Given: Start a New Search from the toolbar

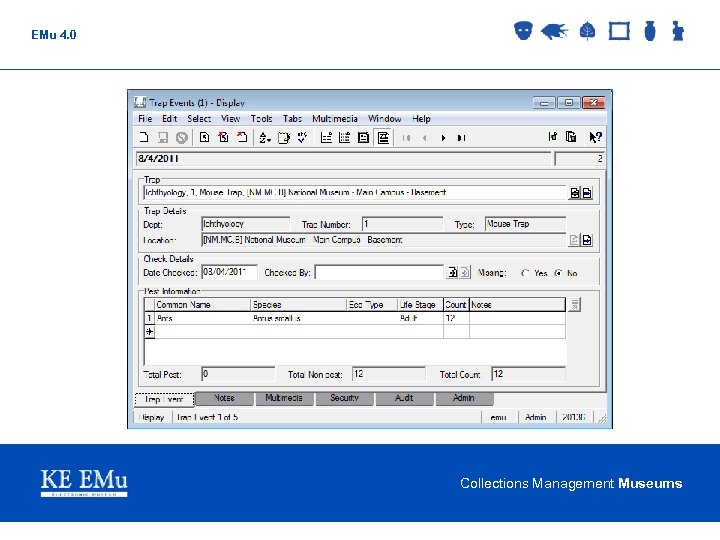Looking at the screenshot, I should coord(204,137).
